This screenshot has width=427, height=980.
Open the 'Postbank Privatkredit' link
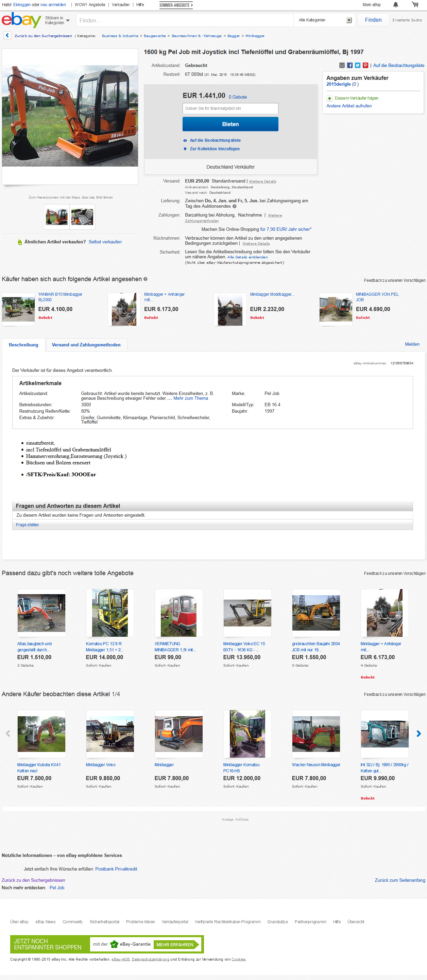[x=116, y=869]
